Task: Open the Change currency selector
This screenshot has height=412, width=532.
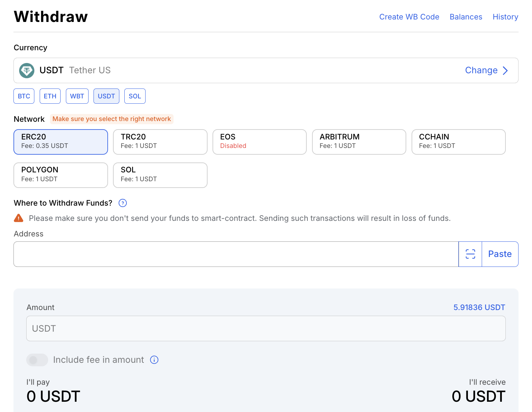Action: (x=481, y=70)
